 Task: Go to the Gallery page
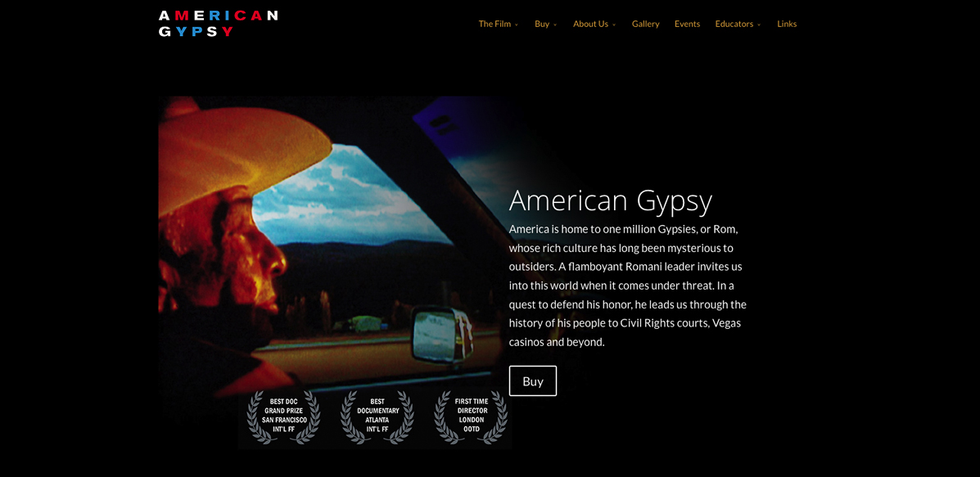(645, 24)
